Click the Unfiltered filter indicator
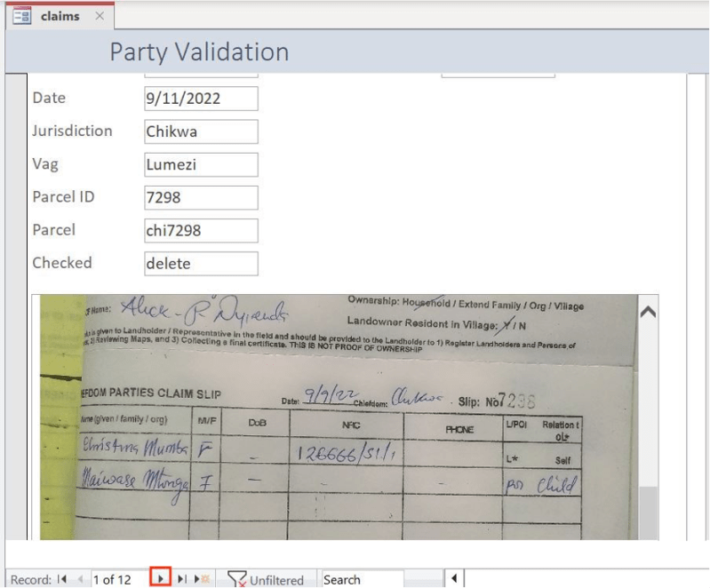Image resolution: width=710 pixels, height=588 pixels. (265, 579)
